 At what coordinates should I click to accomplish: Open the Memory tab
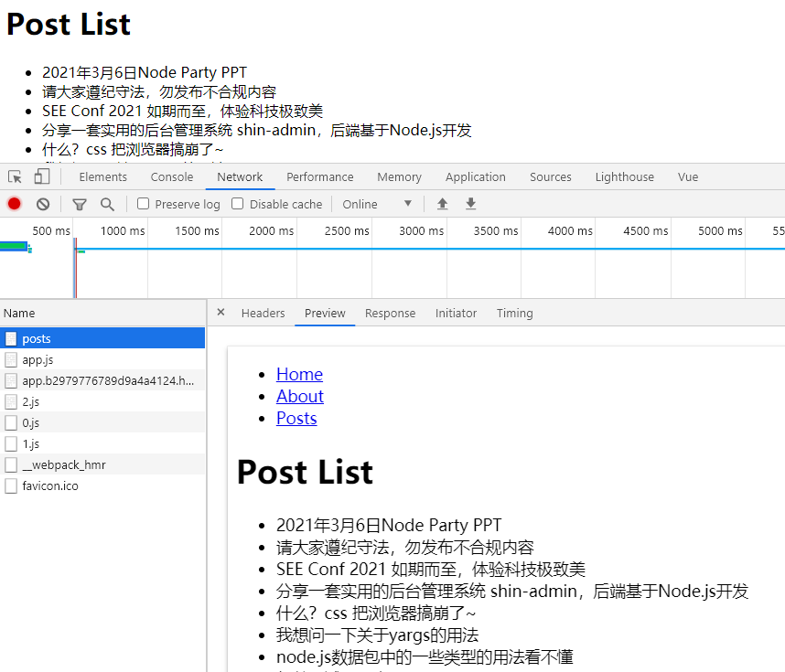tap(400, 177)
